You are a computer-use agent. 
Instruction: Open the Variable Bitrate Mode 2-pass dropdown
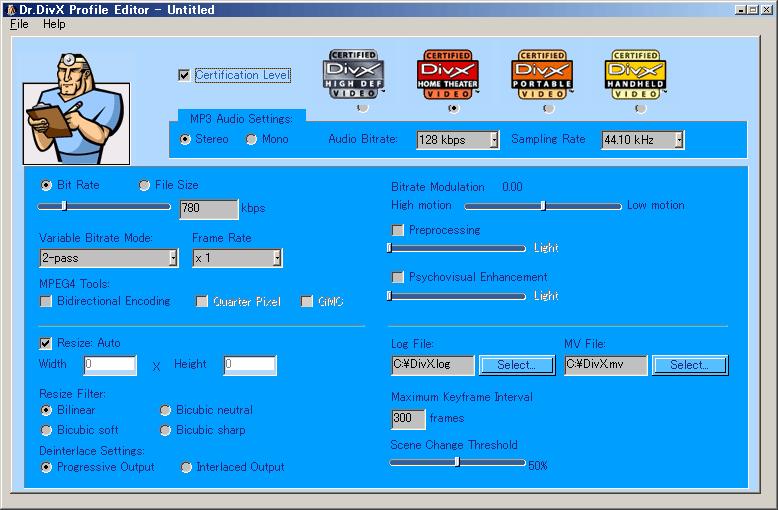coord(109,258)
